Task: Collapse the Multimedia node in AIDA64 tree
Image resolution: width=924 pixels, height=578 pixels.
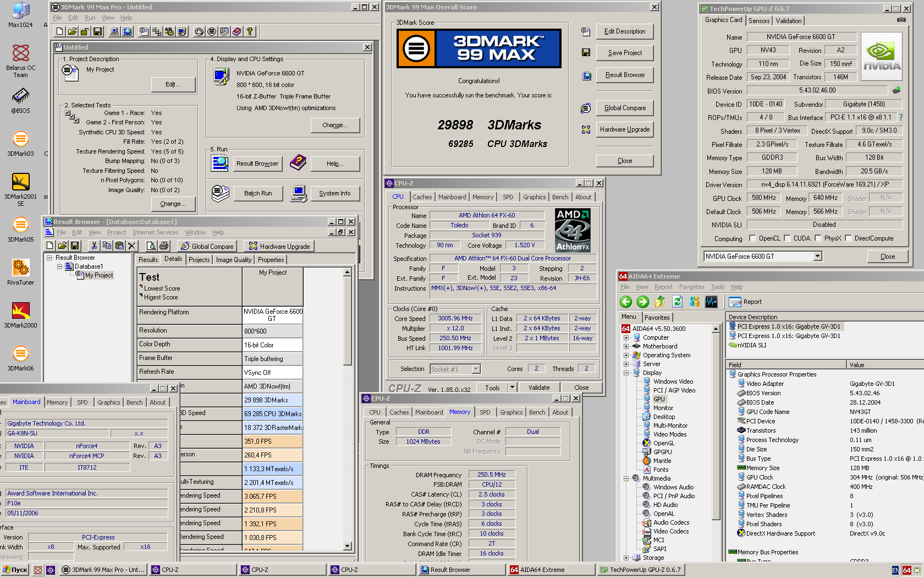Action: tap(626, 478)
